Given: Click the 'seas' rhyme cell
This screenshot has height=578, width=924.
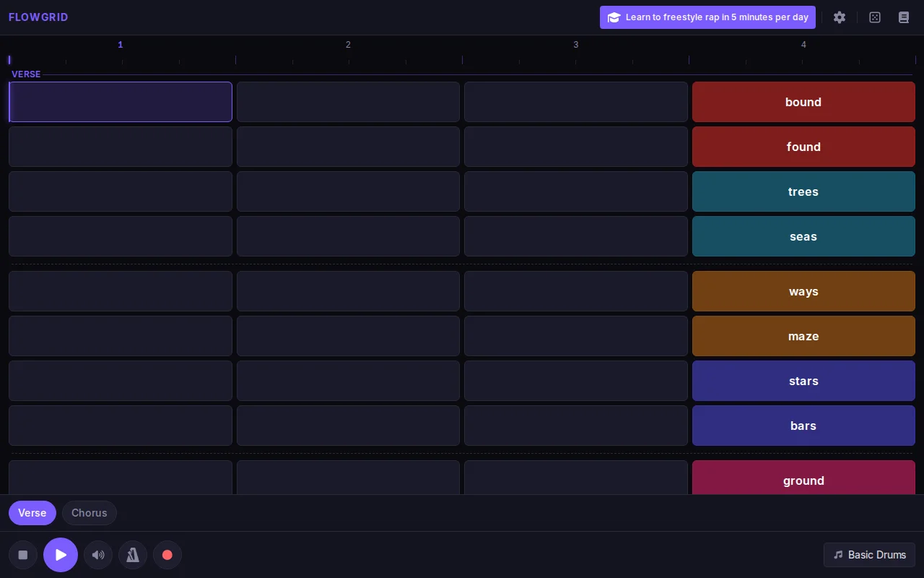Looking at the screenshot, I should point(803,236).
